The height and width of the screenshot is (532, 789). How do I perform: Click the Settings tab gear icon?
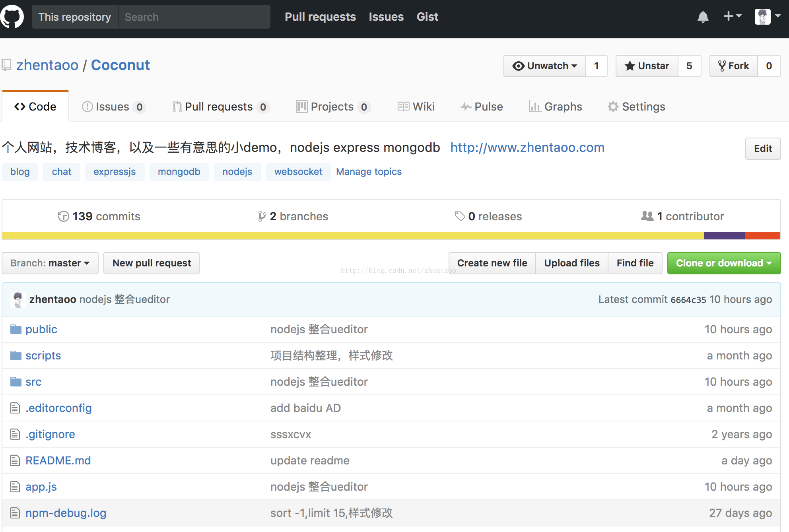pos(613,107)
